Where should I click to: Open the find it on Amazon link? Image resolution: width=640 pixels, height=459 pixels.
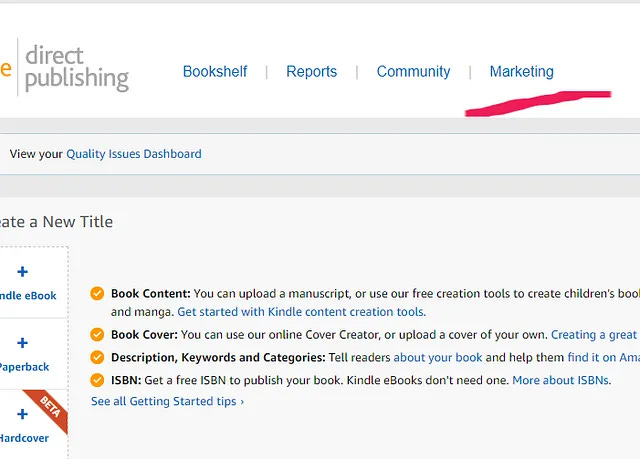coord(604,357)
